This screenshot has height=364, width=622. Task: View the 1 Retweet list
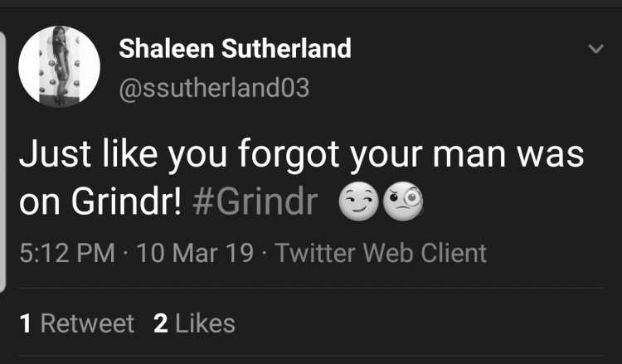[x=77, y=323]
